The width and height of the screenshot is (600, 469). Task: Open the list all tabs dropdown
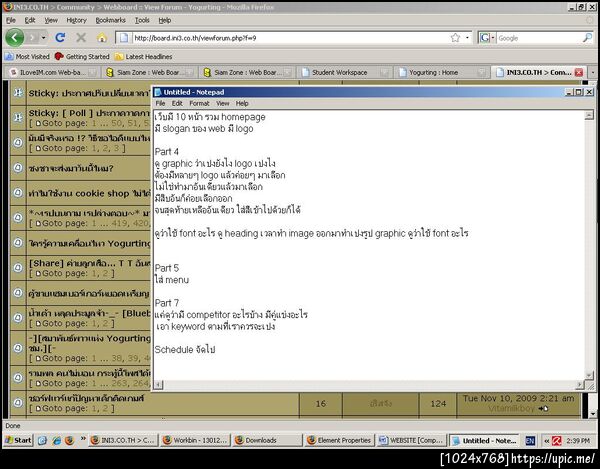point(593,72)
